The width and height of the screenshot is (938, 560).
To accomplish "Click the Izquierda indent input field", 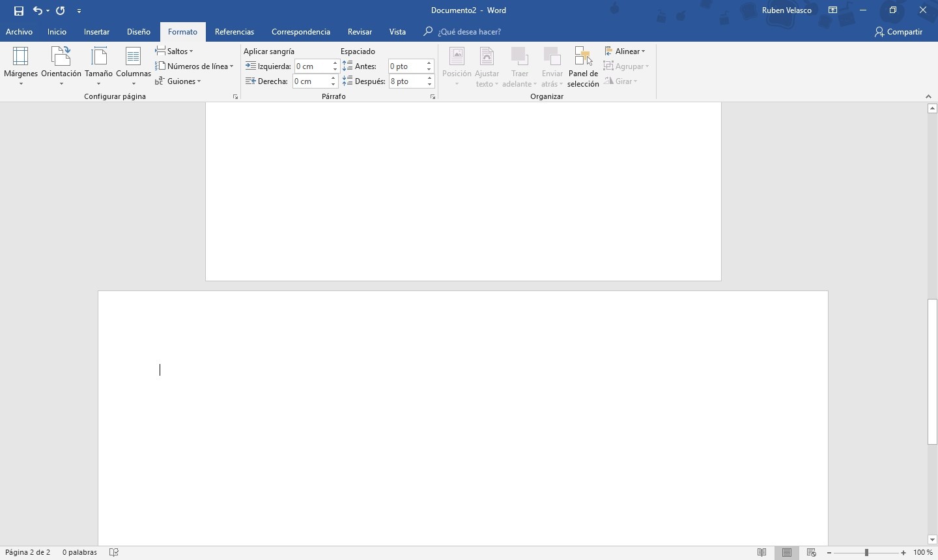I will [x=313, y=66].
